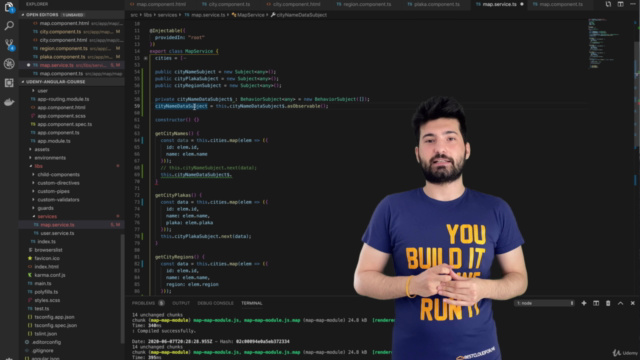This screenshot has height=360, width=640.
Task: Open polyfills.ts in explorer
Action: point(46,292)
